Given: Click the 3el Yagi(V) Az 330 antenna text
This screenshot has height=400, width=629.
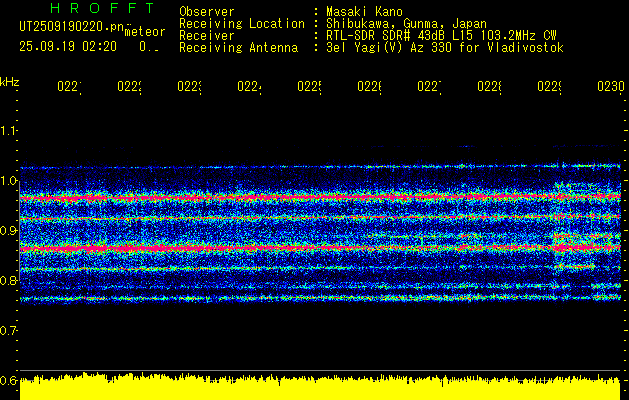Looking at the screenshot, I should pos(445,48).
